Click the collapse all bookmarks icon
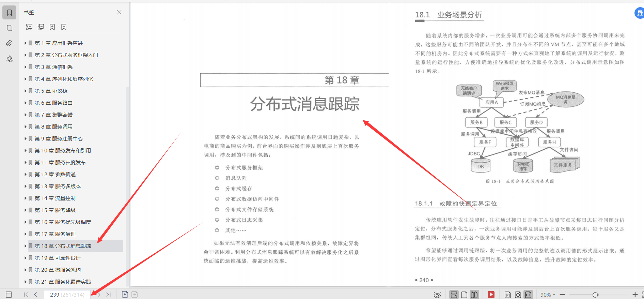Image resolution: width=644 pixels, height=299 pixels. pos(41,27)
